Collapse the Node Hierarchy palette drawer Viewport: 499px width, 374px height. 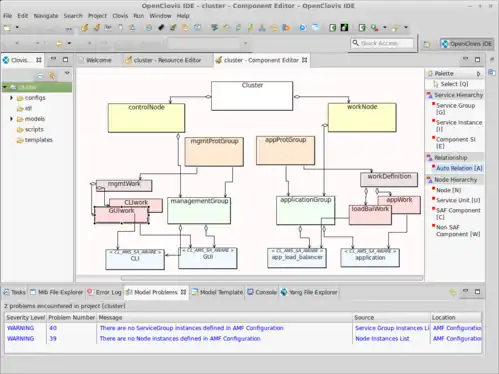[x=455, y=180]
